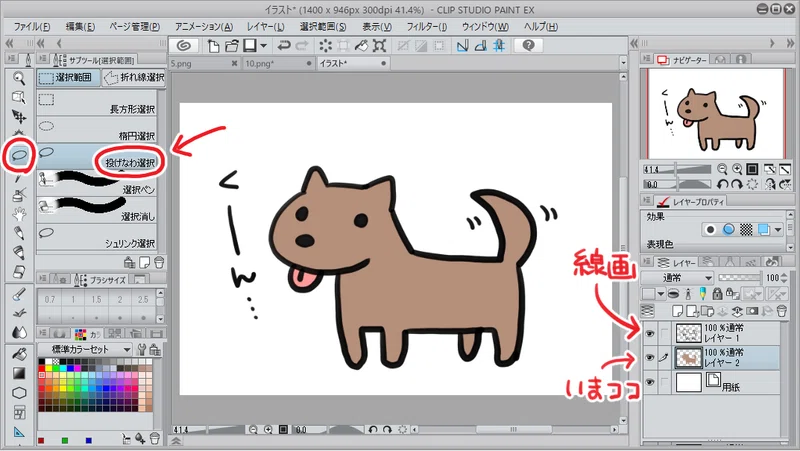Select 折れ線選択 tool group button
Viewport: 800px width, 451px height.
[134, 78]
